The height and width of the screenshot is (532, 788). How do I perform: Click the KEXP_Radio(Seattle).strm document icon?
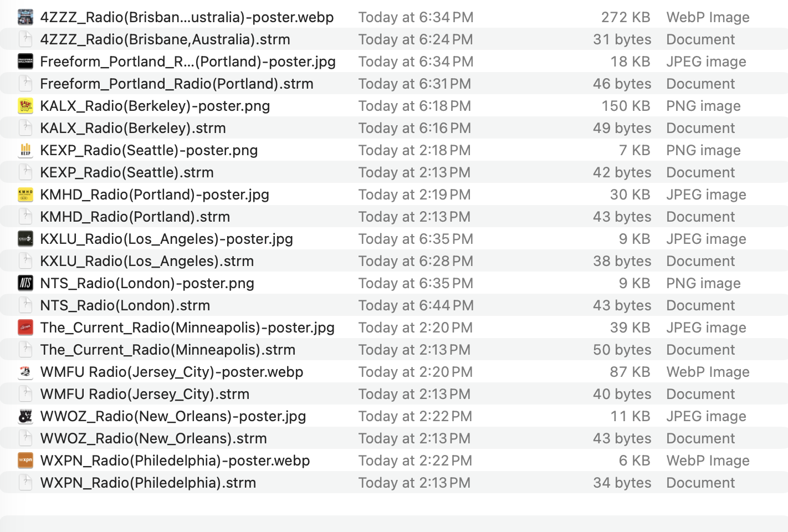click(25, 172)
